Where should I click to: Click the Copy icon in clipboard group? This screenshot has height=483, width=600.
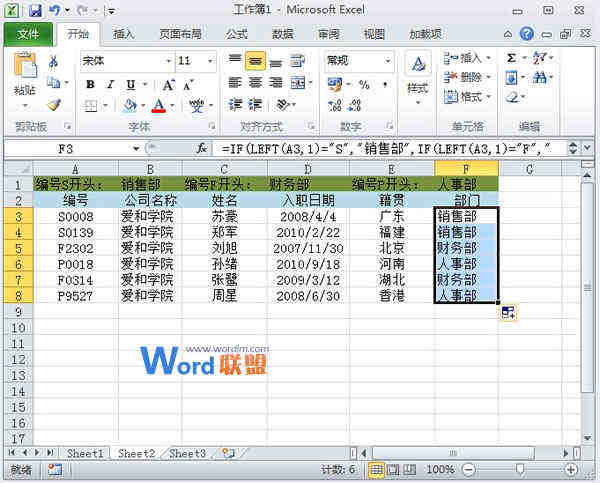(x=54, y=82)
